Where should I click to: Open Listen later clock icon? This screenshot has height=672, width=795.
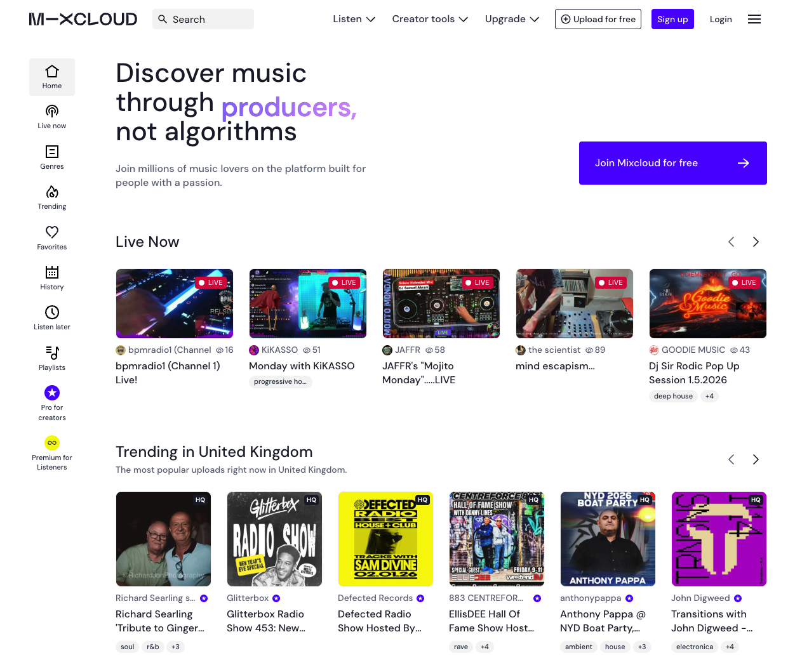point(52,312)
